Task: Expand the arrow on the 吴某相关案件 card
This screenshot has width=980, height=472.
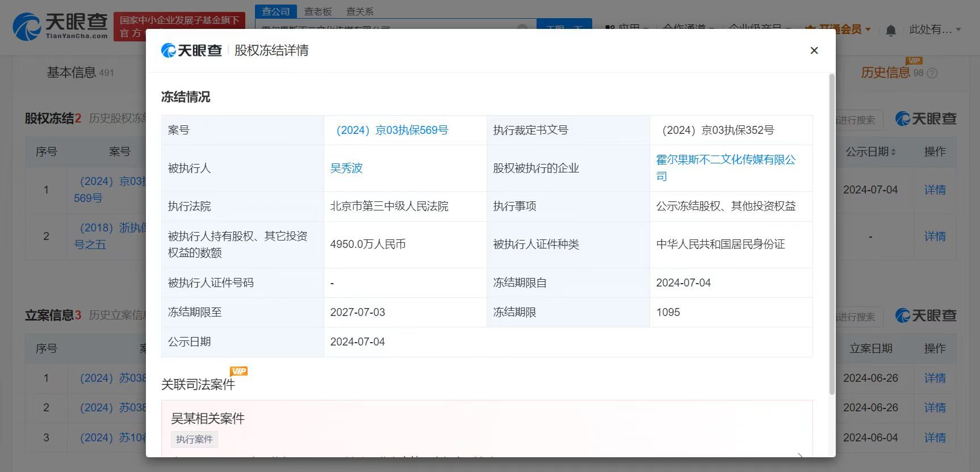Action: (x=800, y=454)
